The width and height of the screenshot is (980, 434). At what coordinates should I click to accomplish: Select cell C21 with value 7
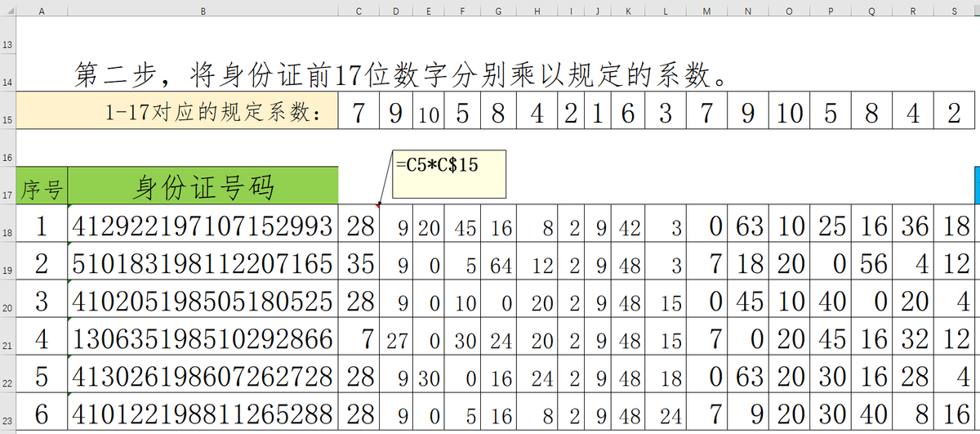coord(359,337)
